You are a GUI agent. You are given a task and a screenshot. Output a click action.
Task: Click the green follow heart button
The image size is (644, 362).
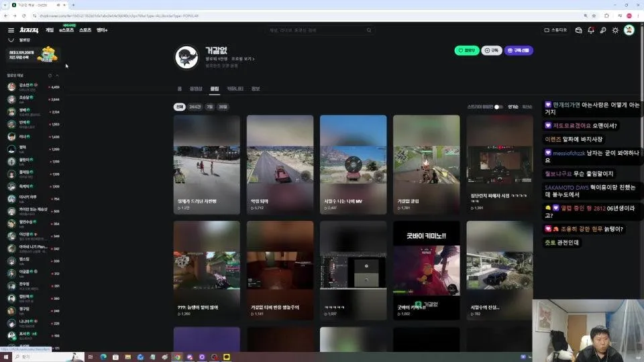pos(467,50)
